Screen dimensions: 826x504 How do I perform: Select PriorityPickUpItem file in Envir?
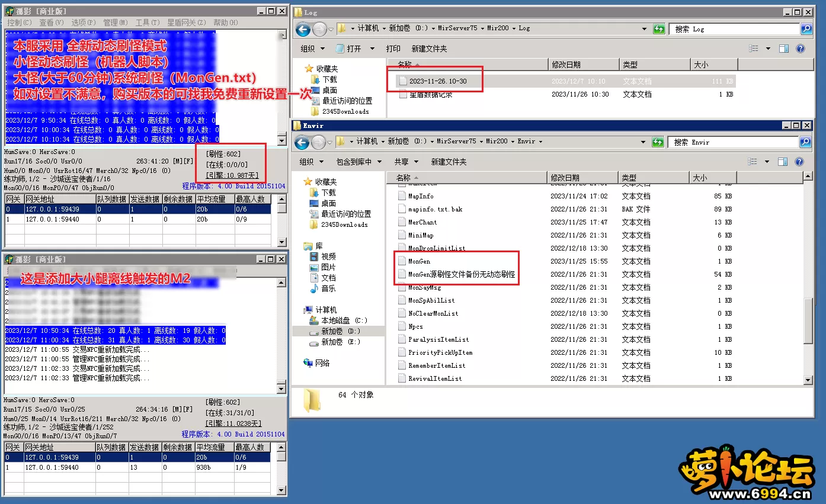point(436,352)
